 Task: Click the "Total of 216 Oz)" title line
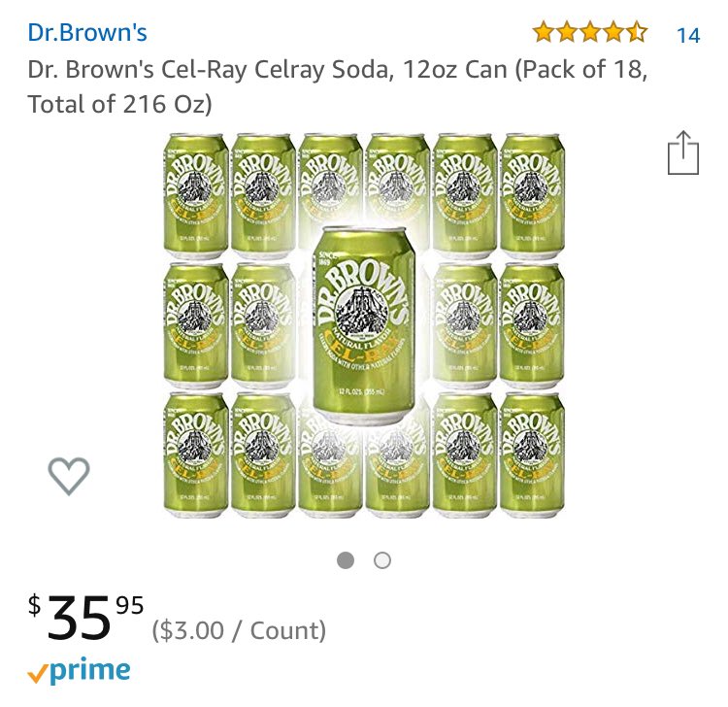point(119,104)
